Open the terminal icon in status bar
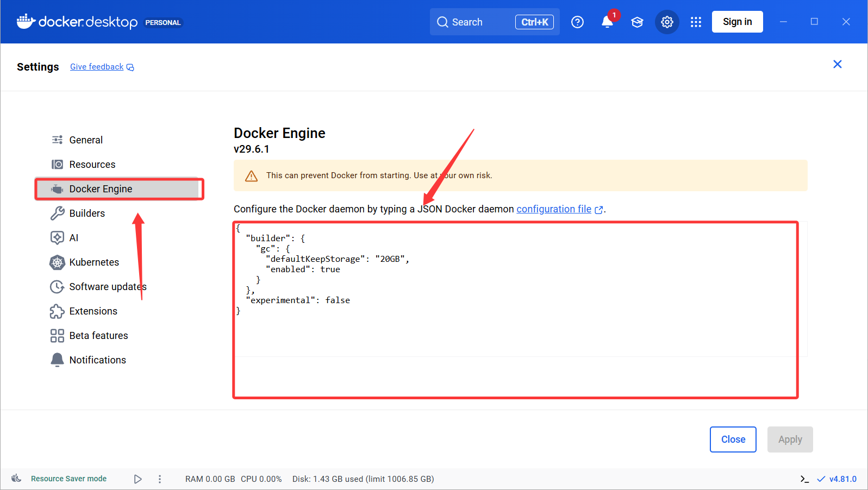Viewport: 868px width, 490px height. [x=804, y=479]
